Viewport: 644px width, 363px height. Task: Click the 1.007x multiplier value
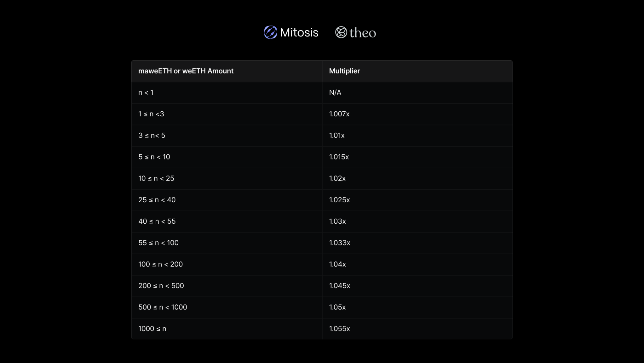339,114
